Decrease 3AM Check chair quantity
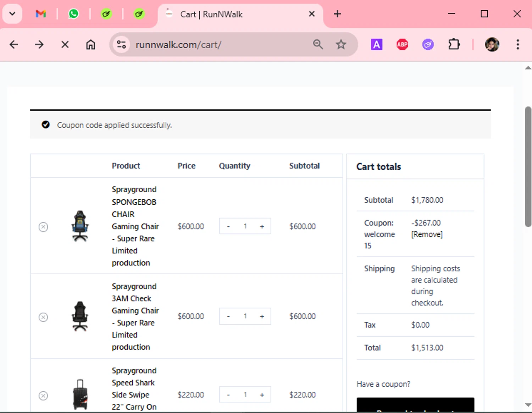This screenshot has height=413, width=532. (x=228, y=316)
